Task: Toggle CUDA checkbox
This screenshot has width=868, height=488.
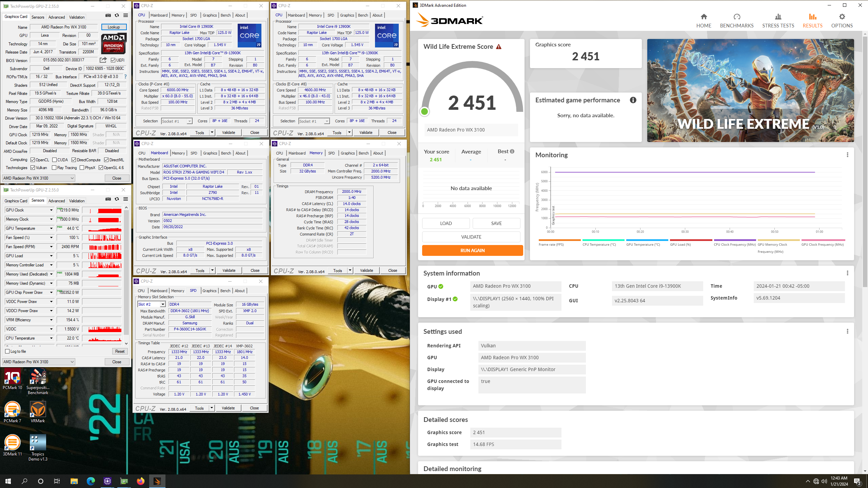Action: (54, 160)
